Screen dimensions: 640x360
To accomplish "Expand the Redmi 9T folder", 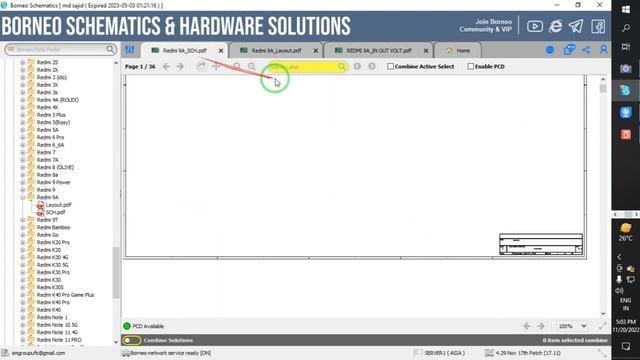I will pos(23,220).
